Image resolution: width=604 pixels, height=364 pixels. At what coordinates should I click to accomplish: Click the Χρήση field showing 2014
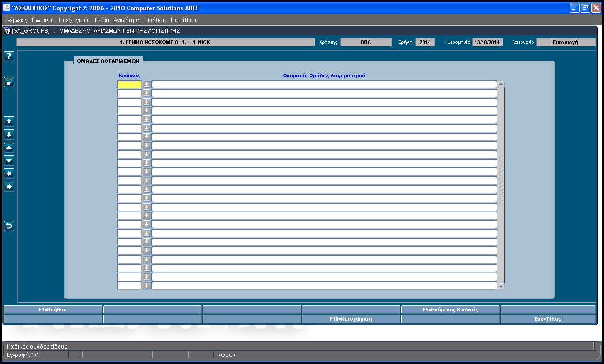click(425, 42)
